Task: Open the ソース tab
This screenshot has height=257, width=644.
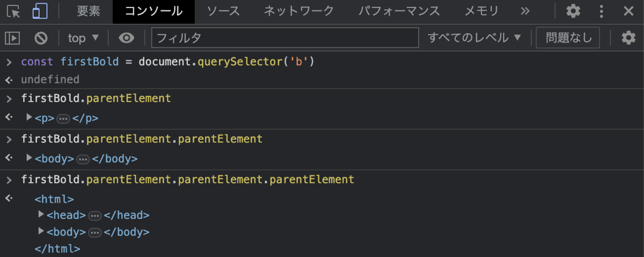Action: point(223,11)
